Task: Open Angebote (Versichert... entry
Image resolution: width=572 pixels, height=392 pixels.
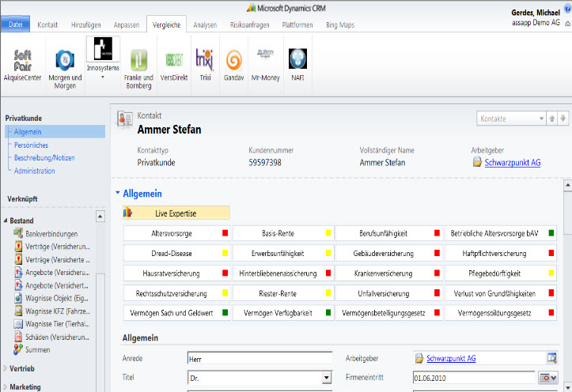Action: (x=52, y=285)
